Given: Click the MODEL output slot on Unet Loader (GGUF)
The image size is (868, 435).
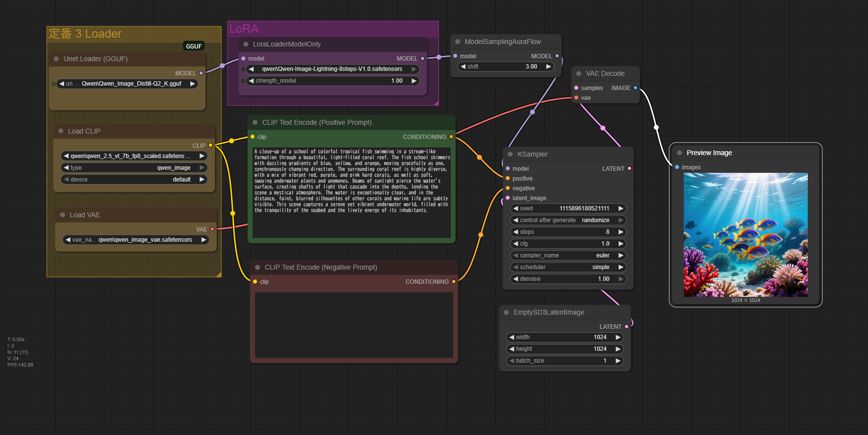Looking at the screenshot, I should click(201, 73).
